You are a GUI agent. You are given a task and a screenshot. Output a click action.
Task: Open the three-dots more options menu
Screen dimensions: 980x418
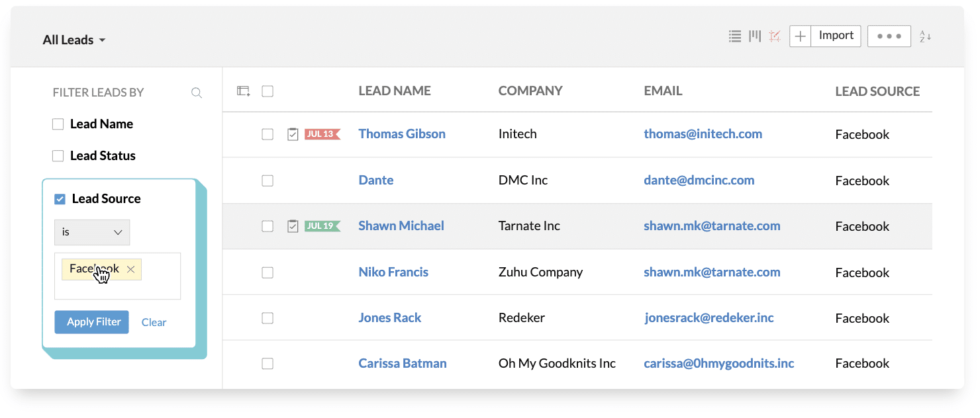[889, 36]
